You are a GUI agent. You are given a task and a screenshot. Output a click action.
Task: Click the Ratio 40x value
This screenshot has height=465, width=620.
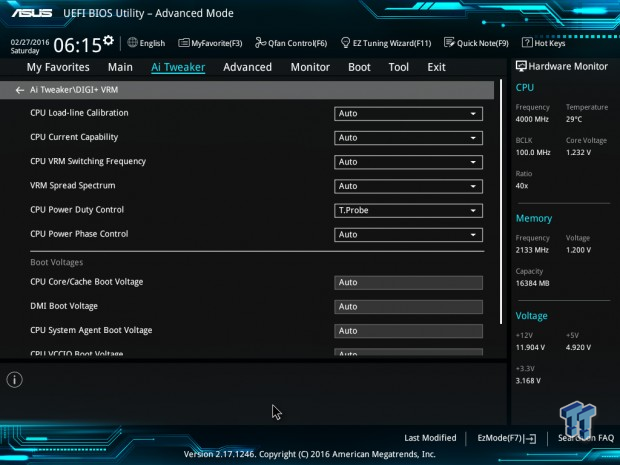tap(522, 186)
